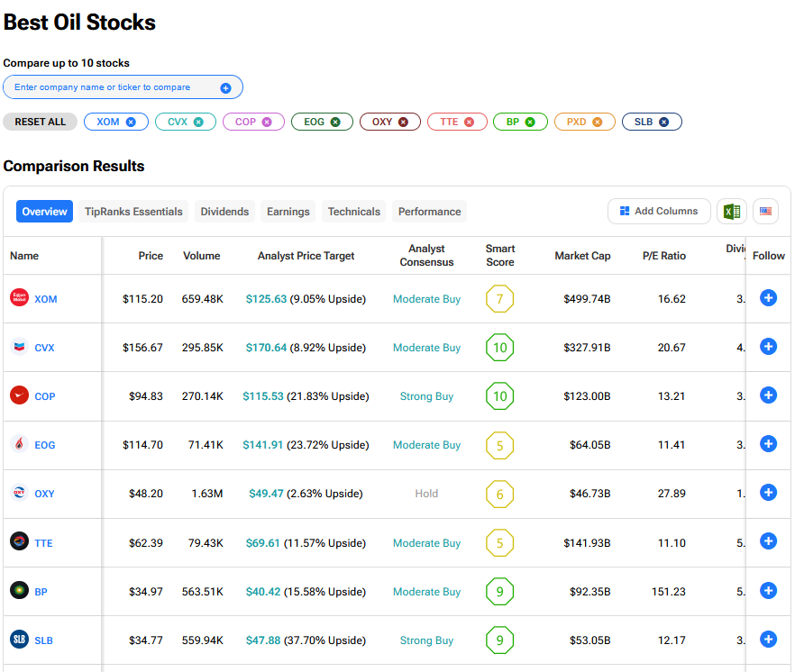Open the Earnings tab
The width and height of the screenshot is (795, 672).
[x=288, y=212]
